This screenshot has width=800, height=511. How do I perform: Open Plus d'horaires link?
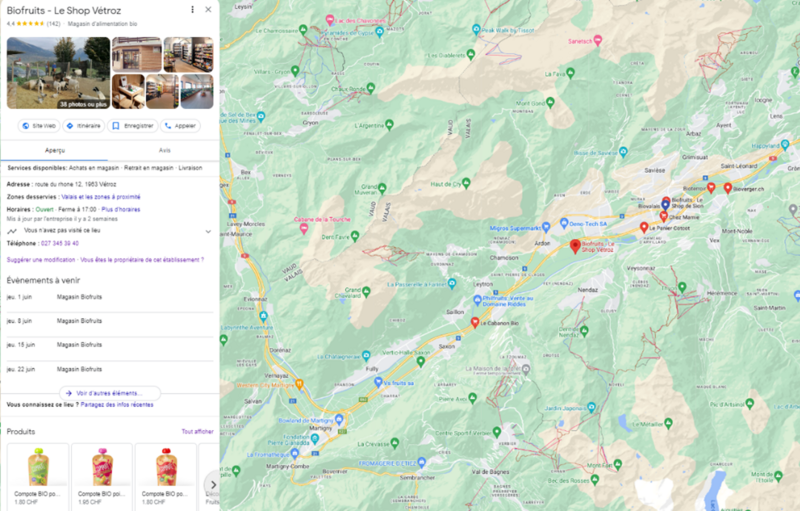pyautogui.click(x=120, y=209)
